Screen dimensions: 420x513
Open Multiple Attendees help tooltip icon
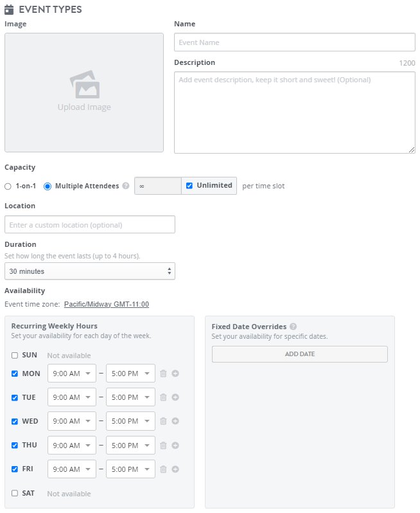pos(126,186)
